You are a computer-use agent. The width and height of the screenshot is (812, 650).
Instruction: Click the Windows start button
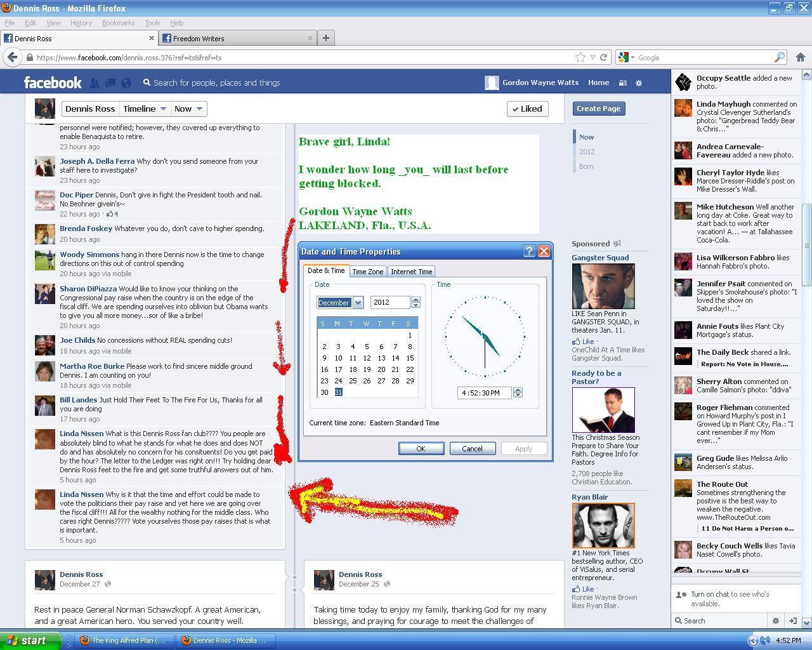pyautogui.click(x=30, y=640)
